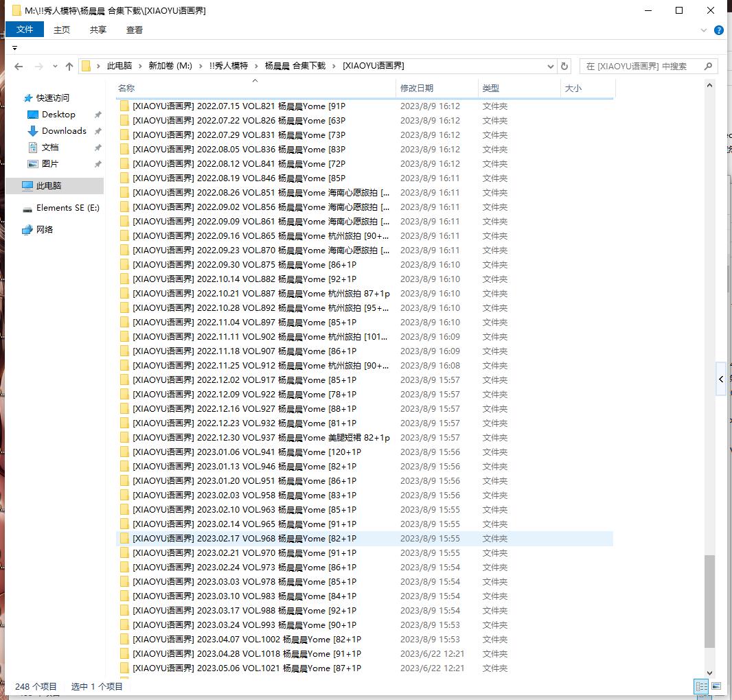Click the pin icon beside Desktop

pyautogui.click(x=98, y=115)
